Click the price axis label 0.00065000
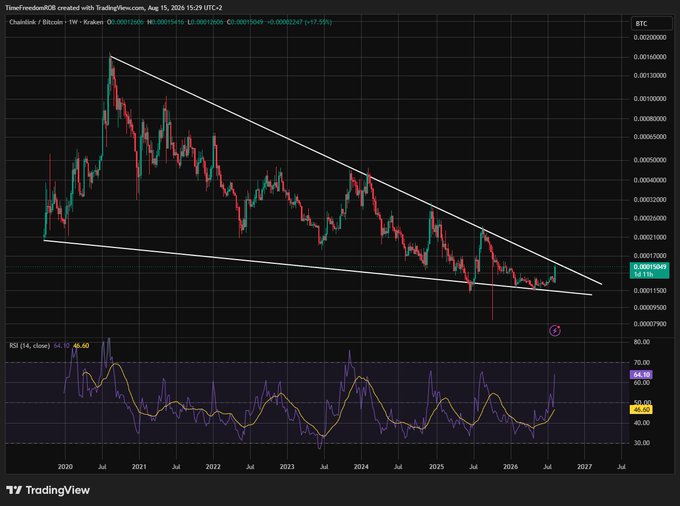This screenshot has width=680, height=506. (x=650, y=137)
